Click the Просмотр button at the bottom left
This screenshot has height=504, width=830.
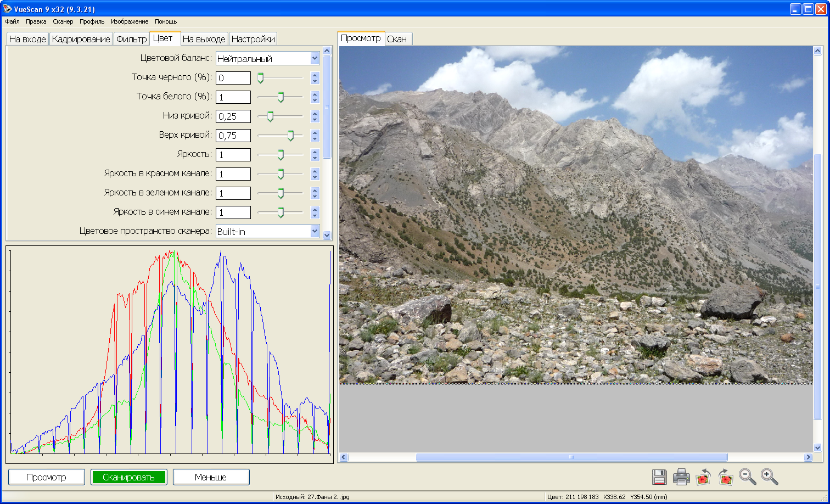(47, 477)
